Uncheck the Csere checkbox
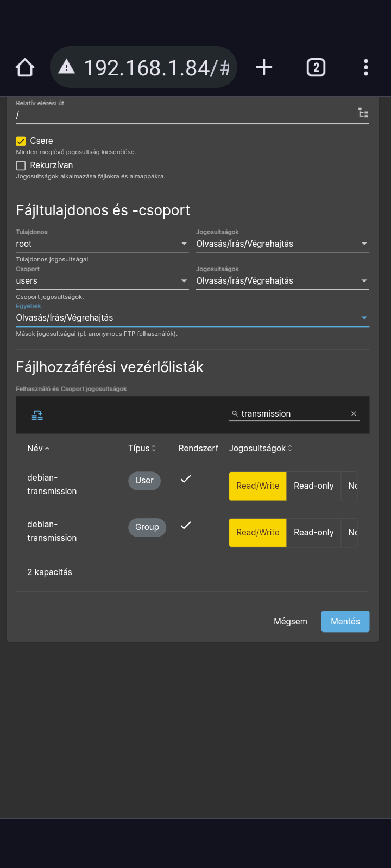This screenshot has width=391, height=868. pos(21,141)
